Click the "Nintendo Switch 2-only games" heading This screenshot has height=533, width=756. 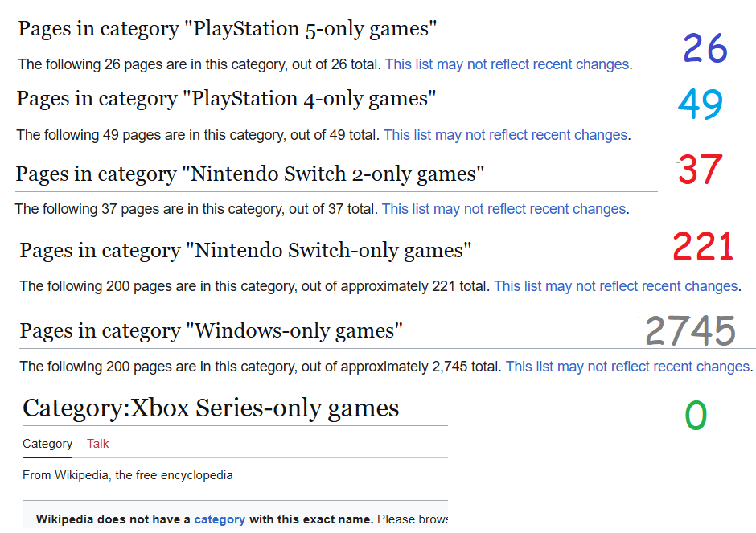click(250, 174)
